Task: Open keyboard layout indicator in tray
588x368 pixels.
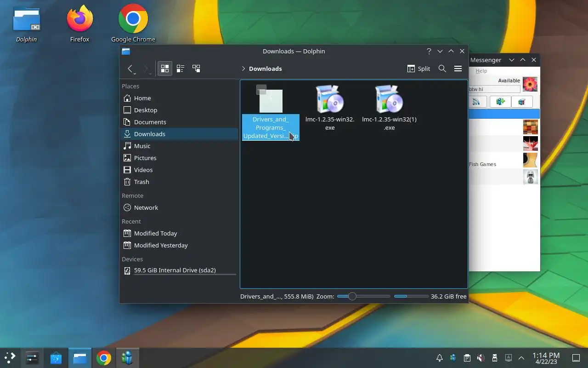Action: [x=509, y=358]
